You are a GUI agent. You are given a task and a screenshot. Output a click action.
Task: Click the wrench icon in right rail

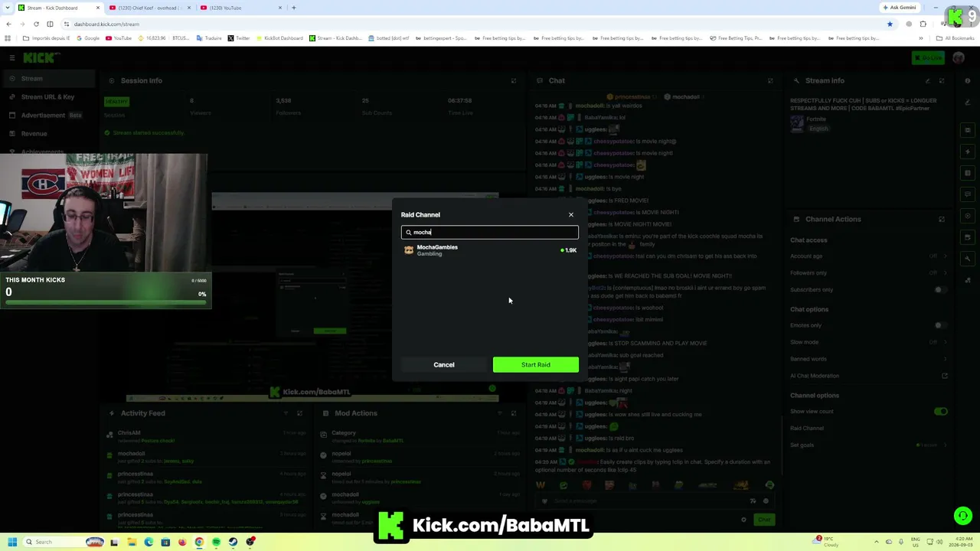[x=969, y=259]
